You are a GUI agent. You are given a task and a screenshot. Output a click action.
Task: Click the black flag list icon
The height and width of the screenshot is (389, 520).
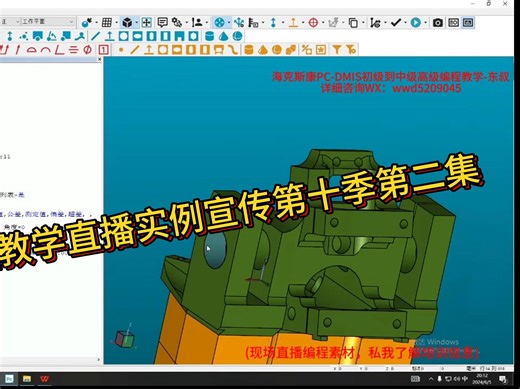253,23
